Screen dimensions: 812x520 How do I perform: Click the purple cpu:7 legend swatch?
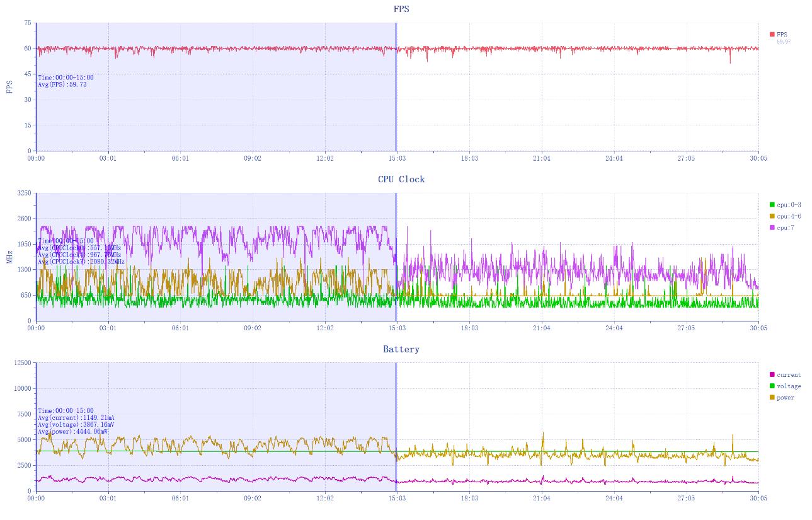coord(772,228)
